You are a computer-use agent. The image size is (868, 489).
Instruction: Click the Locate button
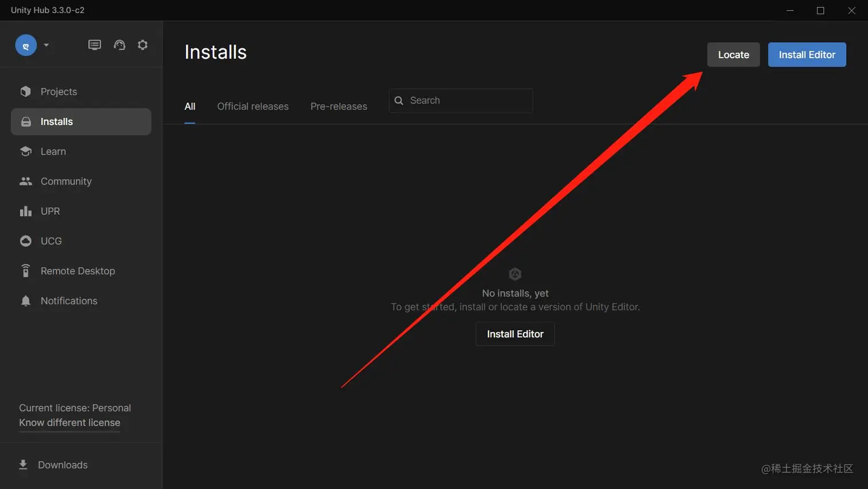click(x=733, y=55)
